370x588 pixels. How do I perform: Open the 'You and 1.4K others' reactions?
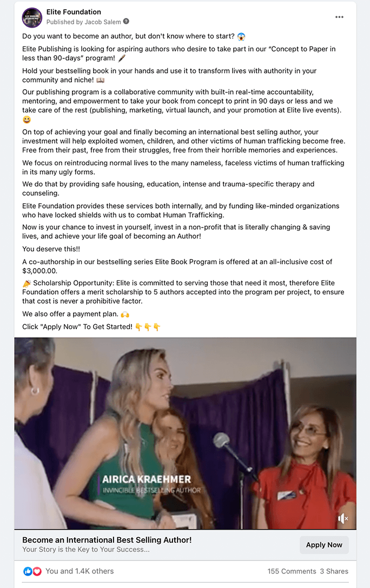80,571
